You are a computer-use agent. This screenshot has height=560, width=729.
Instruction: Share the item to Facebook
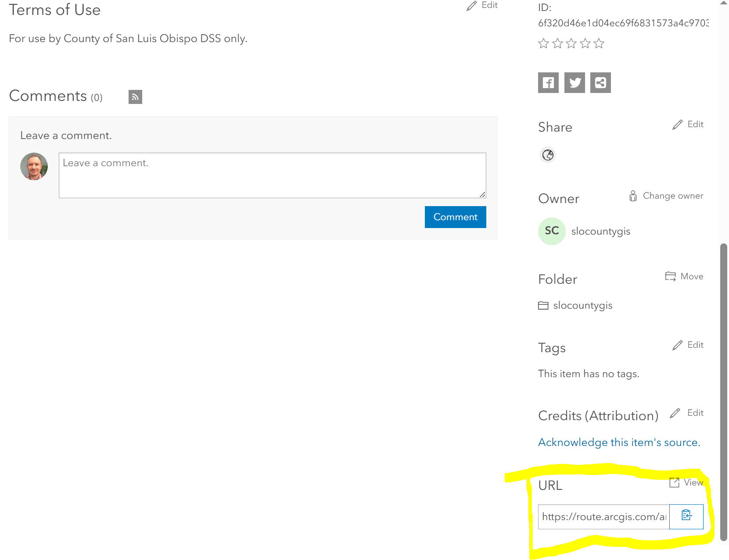click(548, 82)
